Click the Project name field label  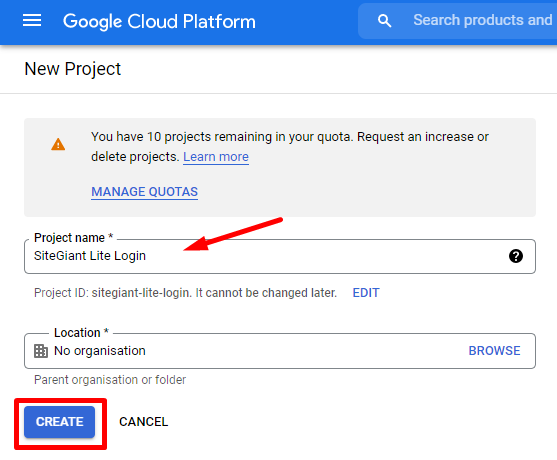click(74, 238)
